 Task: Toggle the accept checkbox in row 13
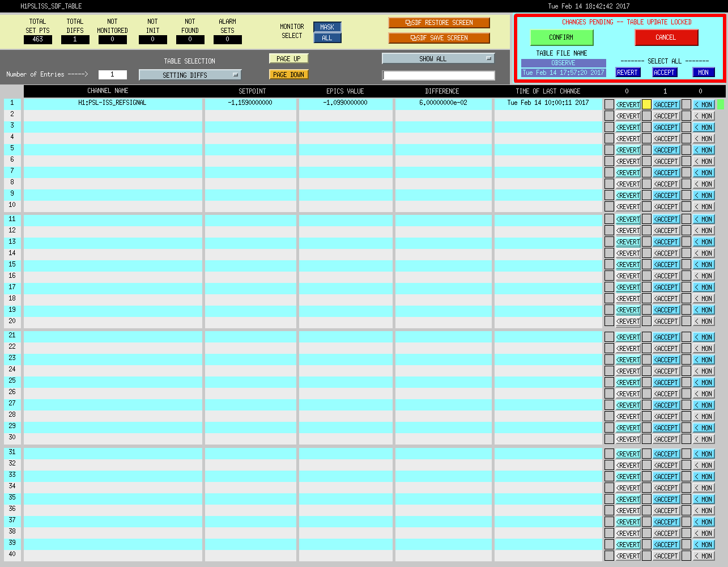(x=646, y=242)
